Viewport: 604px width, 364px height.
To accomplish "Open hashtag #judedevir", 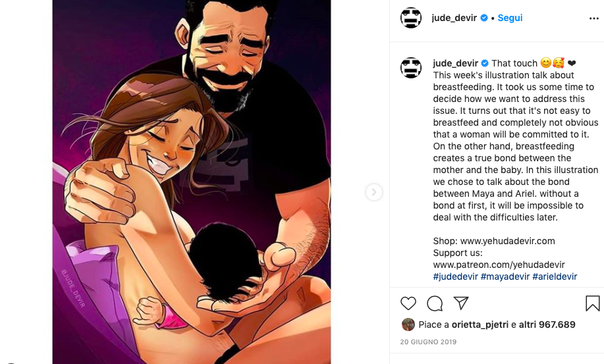I will tap(455, 276).
